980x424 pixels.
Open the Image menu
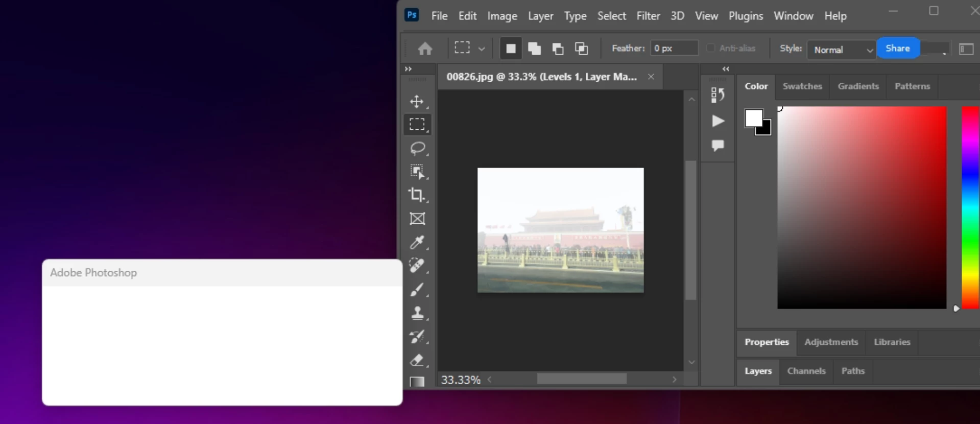(502, 16)
